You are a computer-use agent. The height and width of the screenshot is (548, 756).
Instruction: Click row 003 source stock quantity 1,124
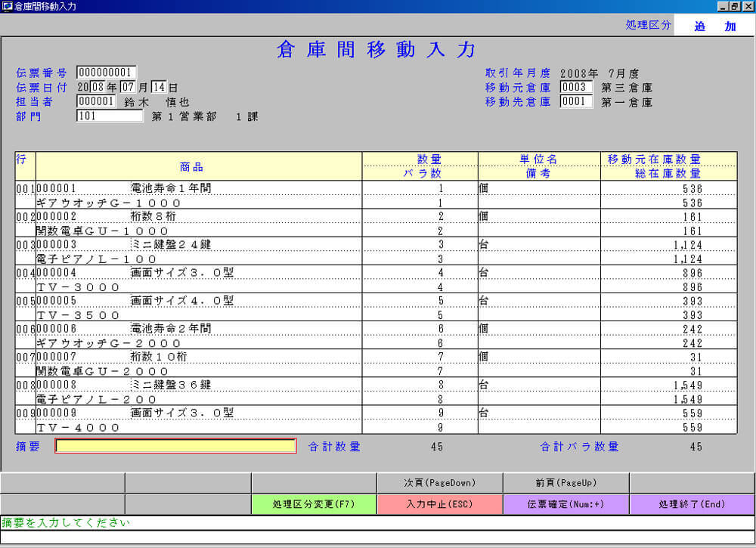(x=688, y=245)
